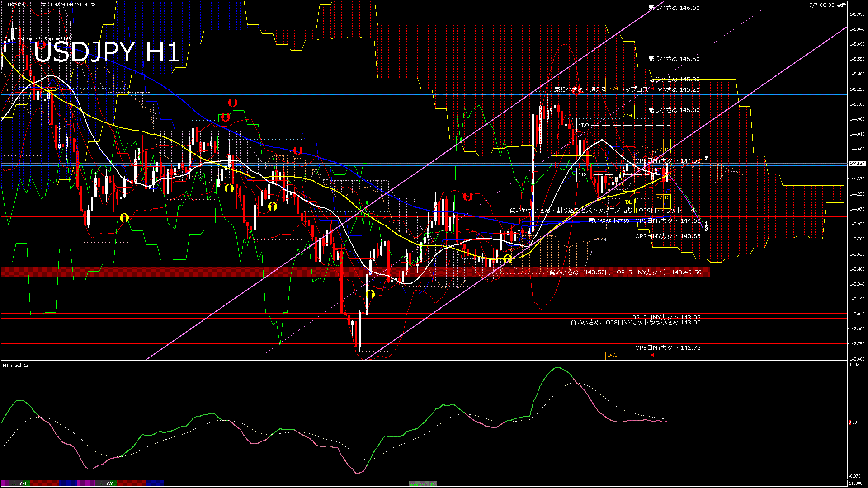Viewport: 868px width, 488px height.
Task: Click the YDO yesterday-open label box
Action: pyautogui.click(x=584, y=125)
